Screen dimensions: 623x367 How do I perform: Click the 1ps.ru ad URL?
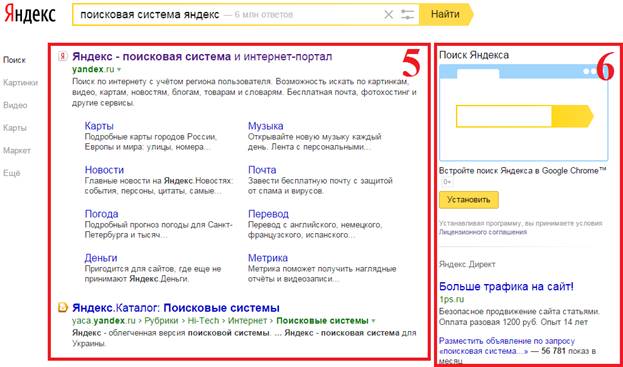tap(452, 299)
